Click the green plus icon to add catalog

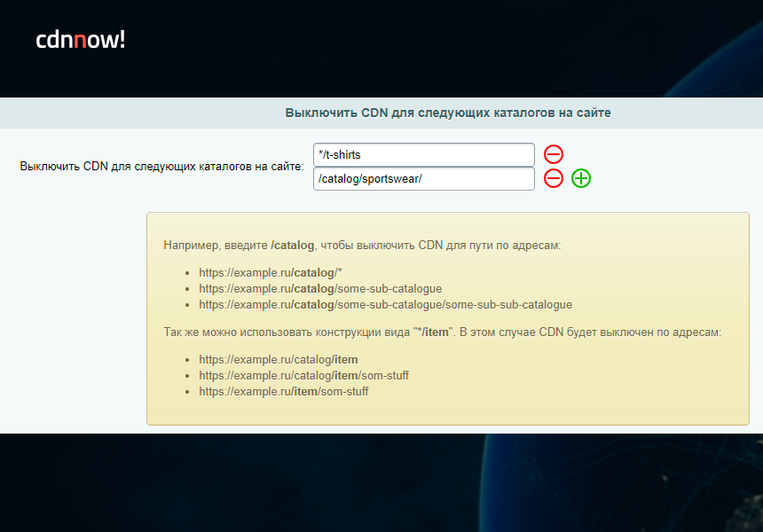point(581,178)
